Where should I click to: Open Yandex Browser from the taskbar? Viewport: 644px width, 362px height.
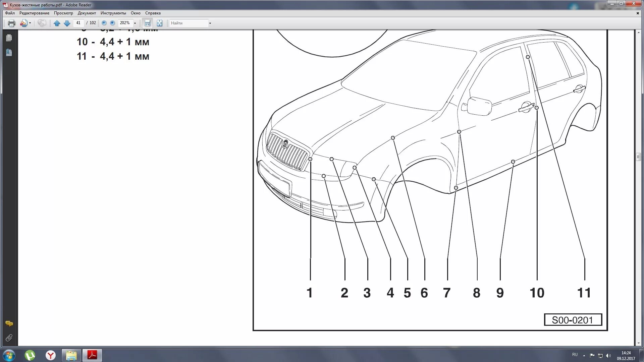pyautogui.click(x=51, y=355)
